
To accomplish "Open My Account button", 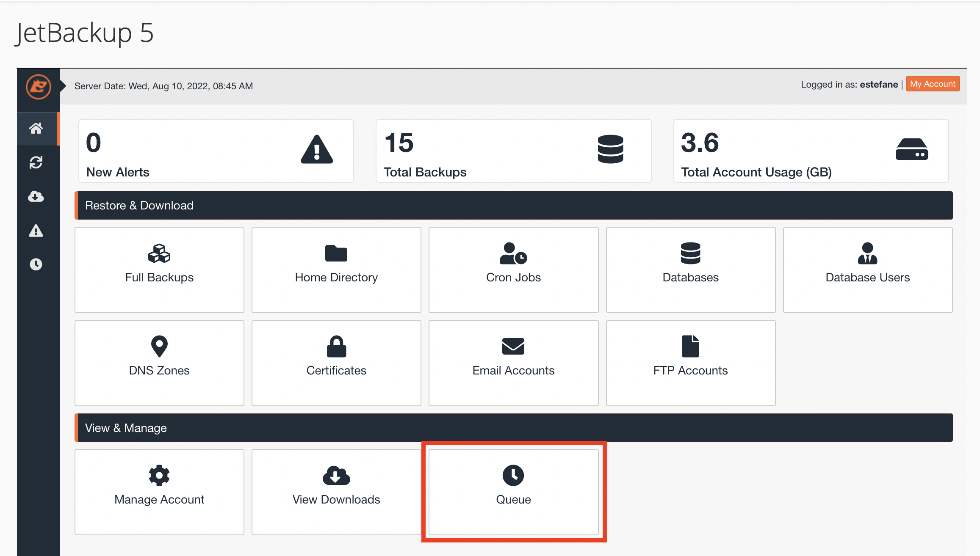I will coord(933,84).
